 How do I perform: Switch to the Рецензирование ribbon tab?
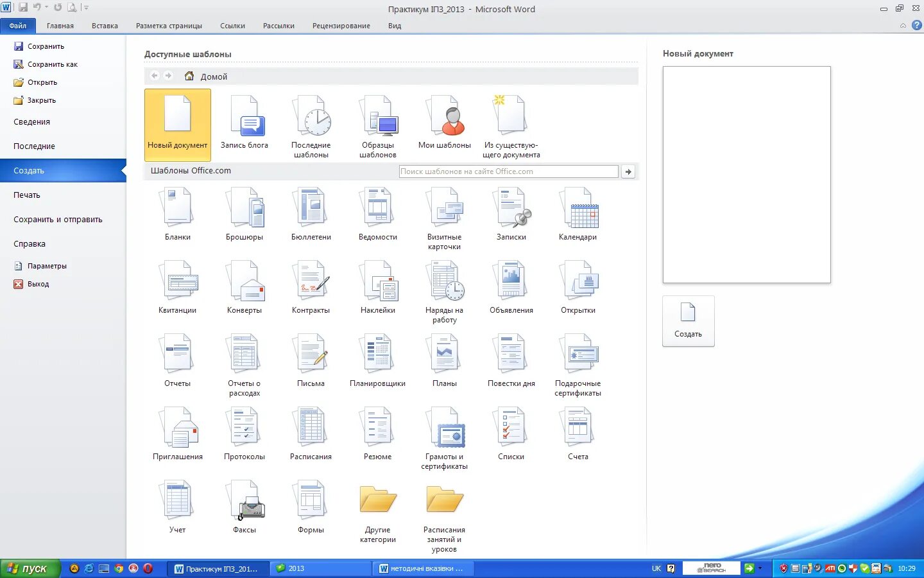[x=341, y=26]
